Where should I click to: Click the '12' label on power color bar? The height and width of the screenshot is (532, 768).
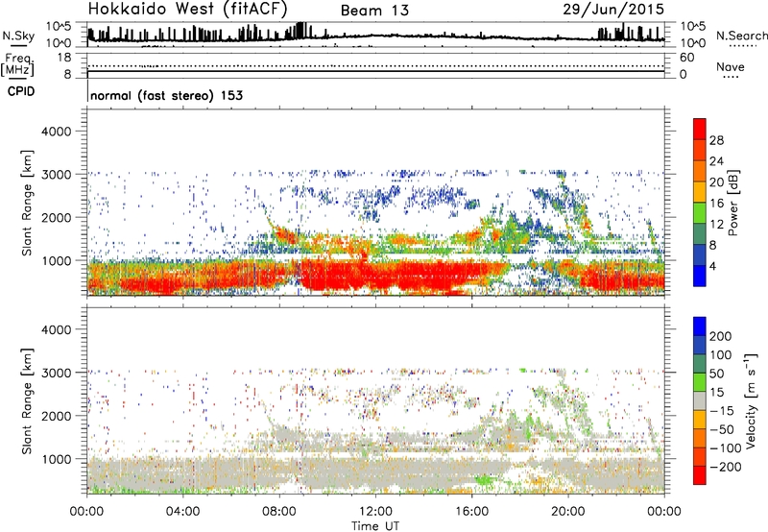point(716,225)
